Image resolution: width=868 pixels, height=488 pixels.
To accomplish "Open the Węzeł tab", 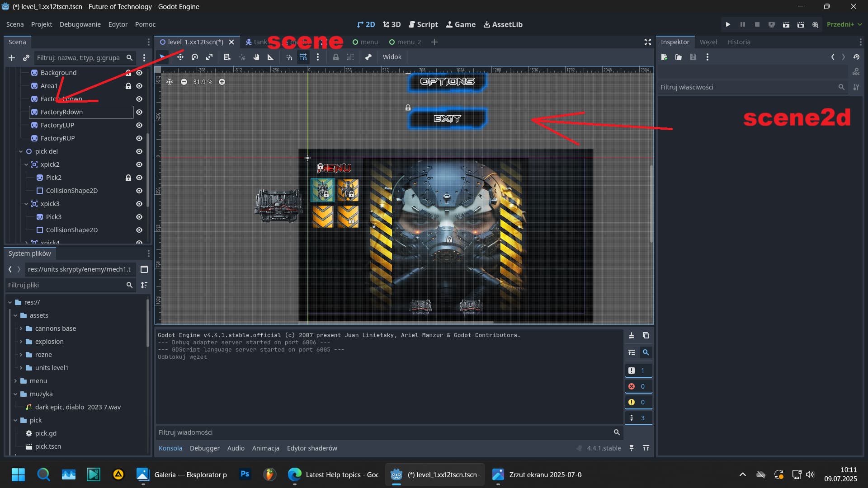I will [x=708, y=42].
